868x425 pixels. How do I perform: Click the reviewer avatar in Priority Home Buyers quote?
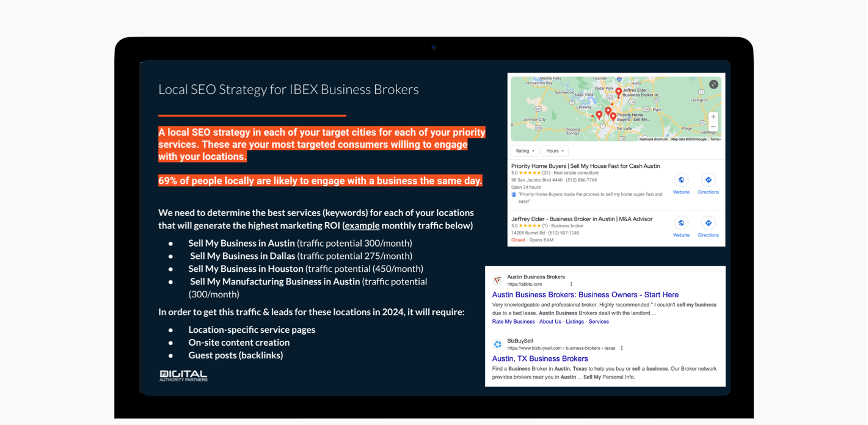514,195
